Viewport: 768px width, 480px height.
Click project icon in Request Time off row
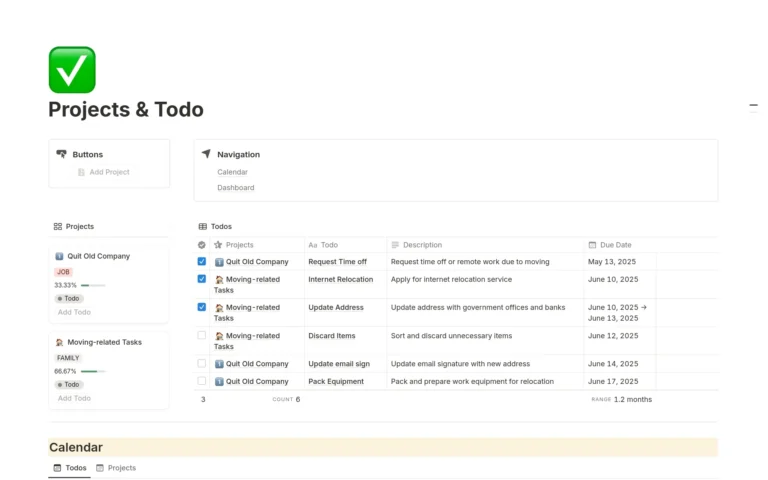219,262
